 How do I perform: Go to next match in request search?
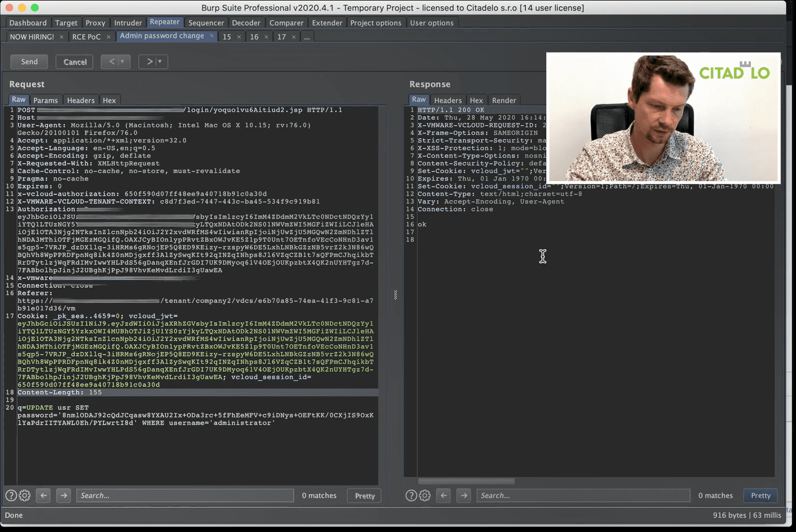(x=64, y=495)
